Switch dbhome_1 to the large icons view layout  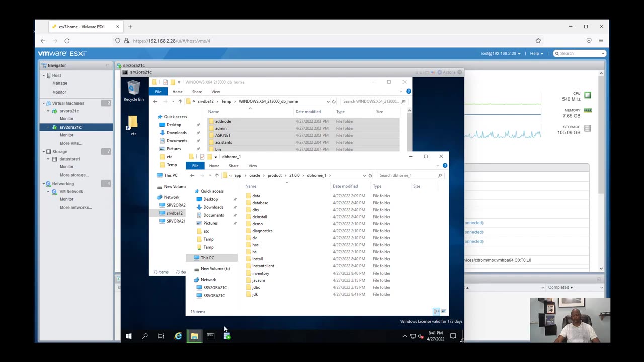(443, 312)
